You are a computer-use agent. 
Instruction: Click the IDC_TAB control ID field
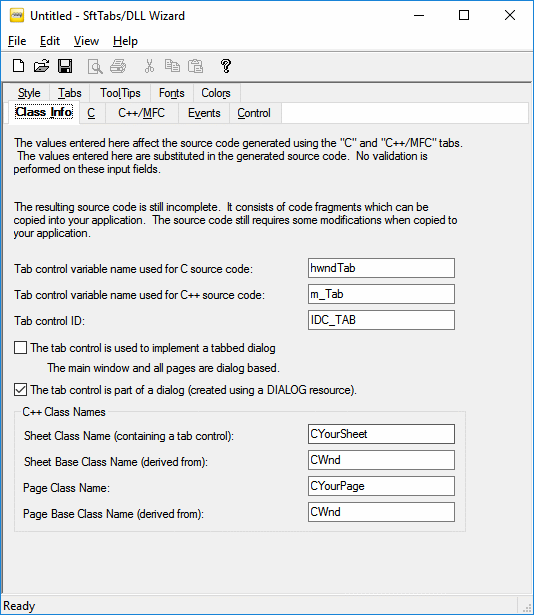(381, 320)
